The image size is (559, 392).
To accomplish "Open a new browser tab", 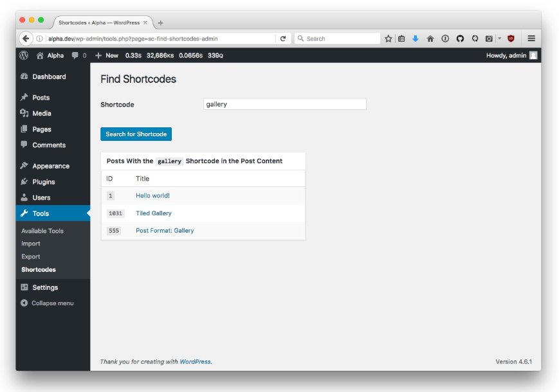I will point(160,22).
